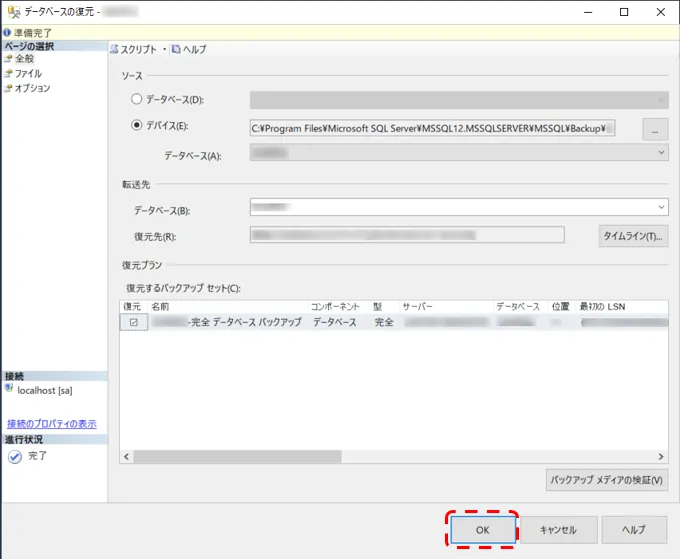This screenshot has height=559, width=680.
Task: Select the デバイス(E) source radio button
Action: pos(137,126)
